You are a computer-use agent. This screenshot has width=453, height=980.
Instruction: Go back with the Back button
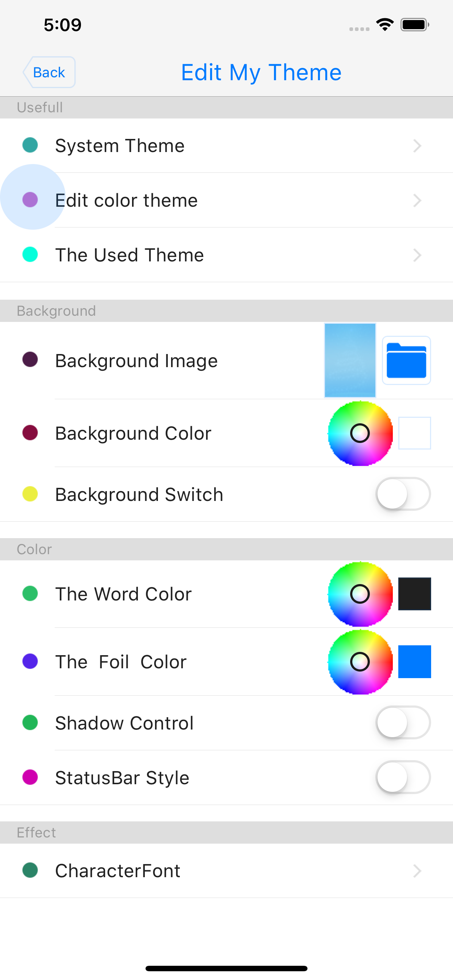click(49, 72)
